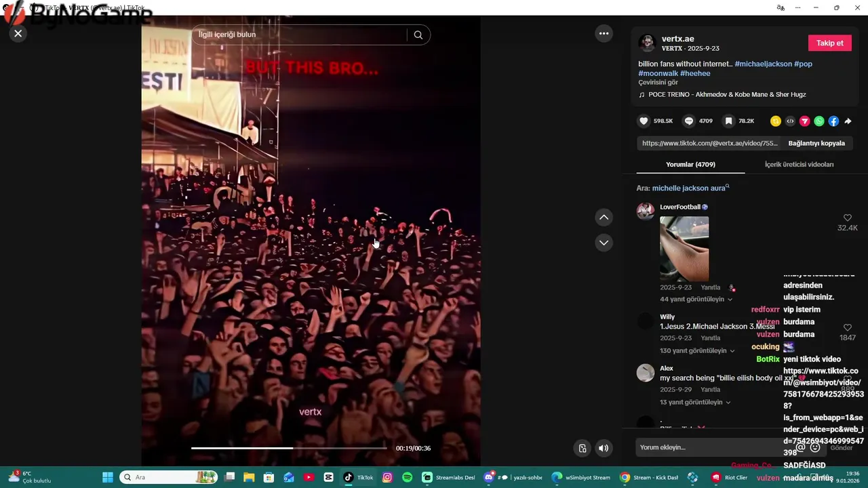Open more share options arrow
868x488 pixels.
point(848,121)
